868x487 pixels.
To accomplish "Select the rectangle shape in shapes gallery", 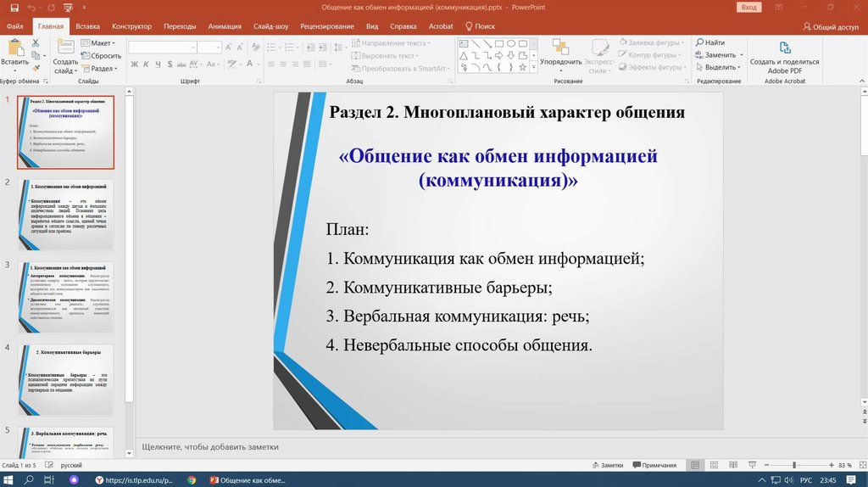I will pyautogui.click(x=499, y=43).
